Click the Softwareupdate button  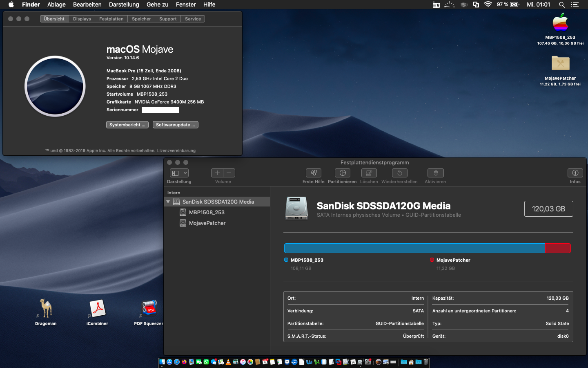(x=176, y=125)
